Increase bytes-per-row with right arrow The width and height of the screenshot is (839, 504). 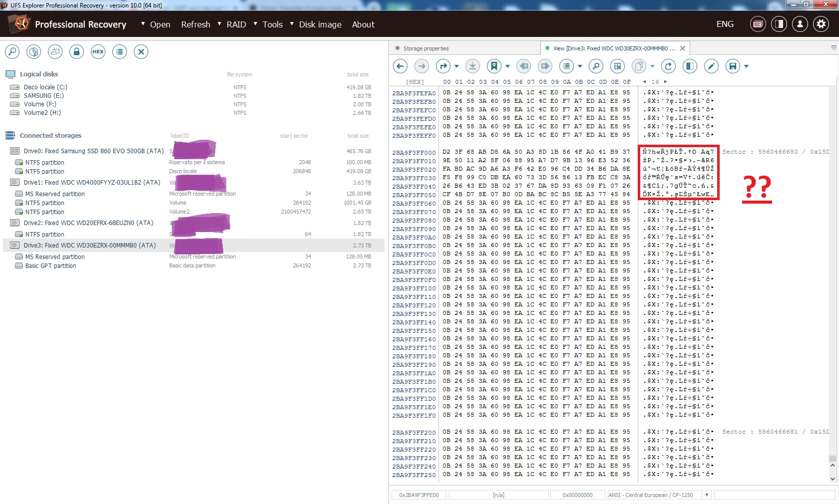665,81
